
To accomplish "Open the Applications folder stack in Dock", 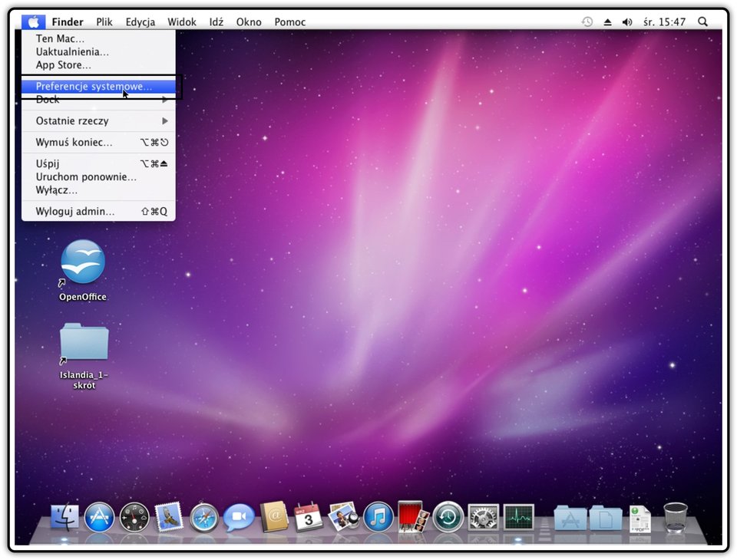I will [570, 518].
